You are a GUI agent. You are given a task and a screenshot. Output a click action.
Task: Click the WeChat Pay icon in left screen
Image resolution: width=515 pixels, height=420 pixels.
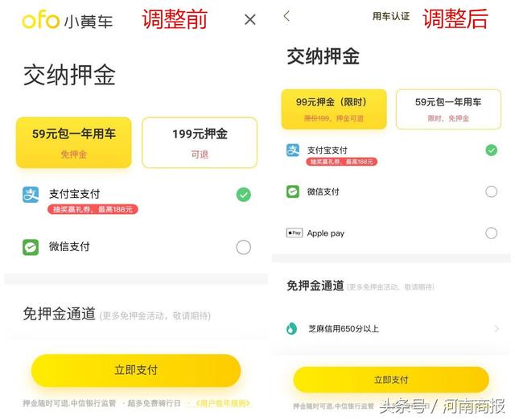(x=31, y=247)
